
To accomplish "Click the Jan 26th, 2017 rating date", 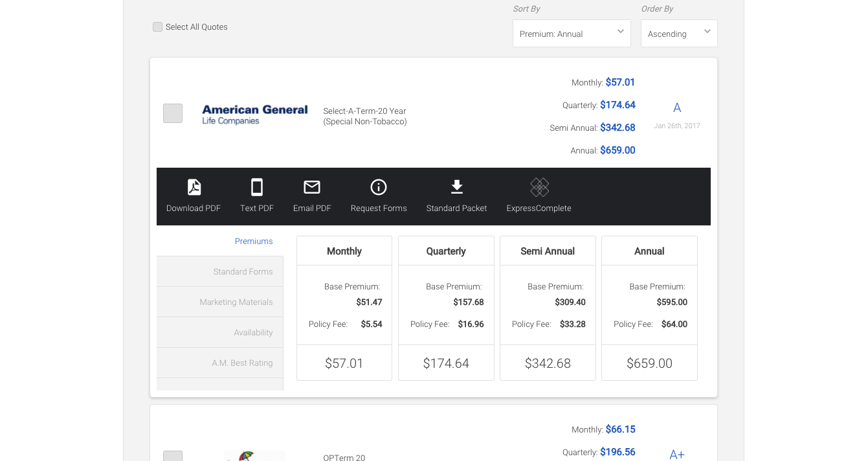I will (x=677, y=126).
